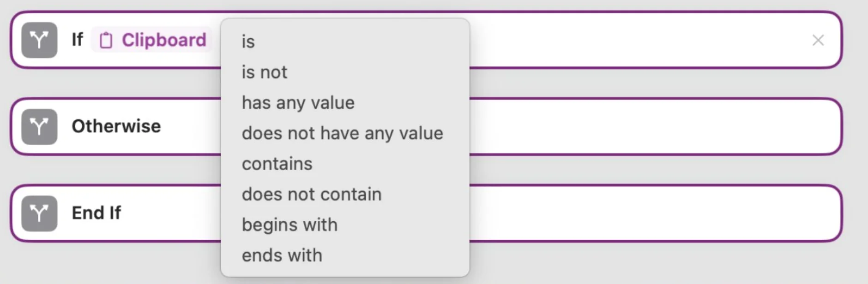Click the If label text

[77, 40]
